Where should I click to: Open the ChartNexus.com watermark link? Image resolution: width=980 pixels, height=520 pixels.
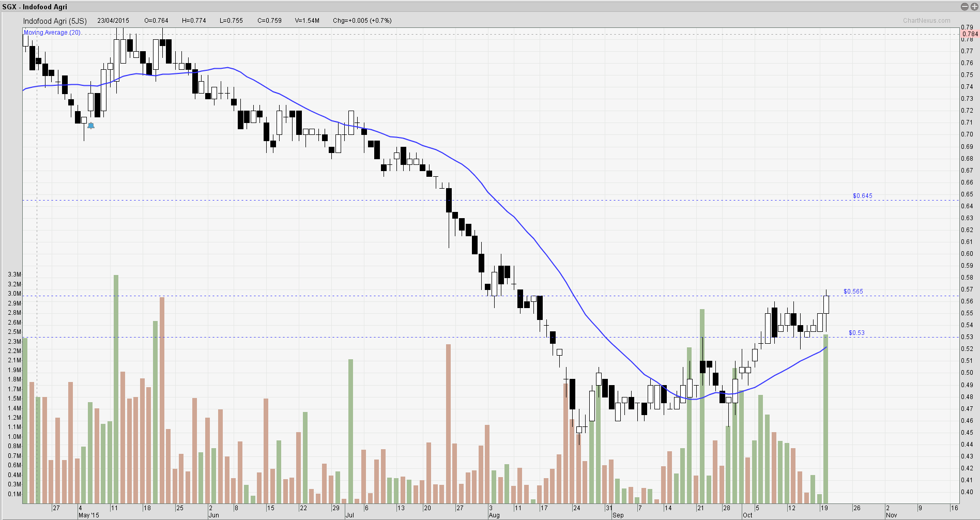(x=926, y=21)
